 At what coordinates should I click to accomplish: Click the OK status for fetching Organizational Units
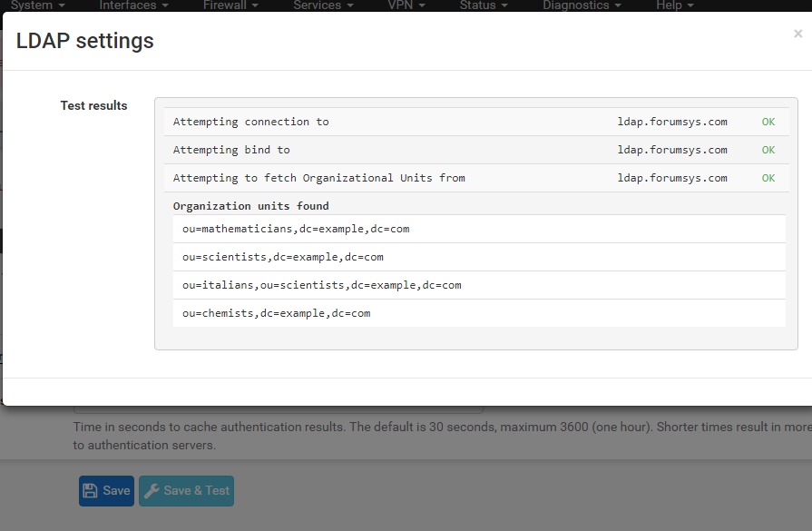[x=768, y=178]
